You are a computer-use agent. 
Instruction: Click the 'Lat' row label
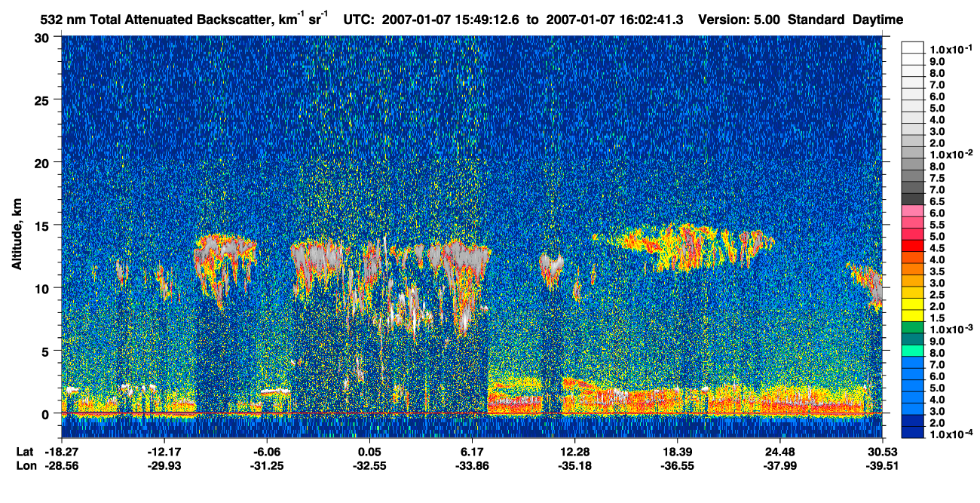coord(24,452)
